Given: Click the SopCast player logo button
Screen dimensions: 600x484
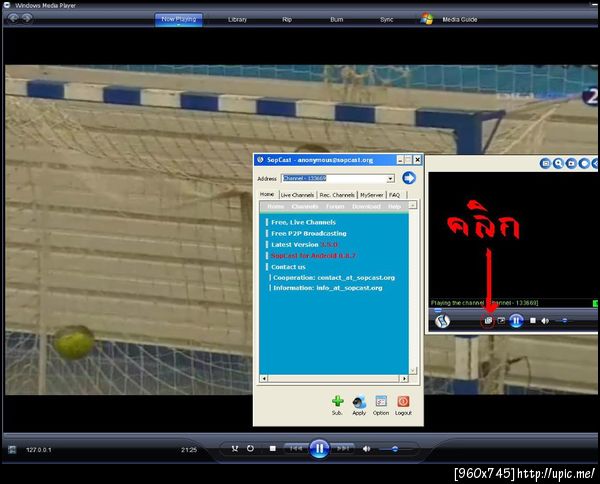Looking at the screenshot, I should coord(442,321).
